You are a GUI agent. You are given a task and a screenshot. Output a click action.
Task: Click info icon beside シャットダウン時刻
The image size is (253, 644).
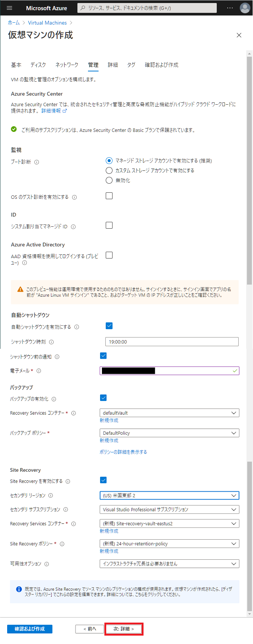(51, 342)
